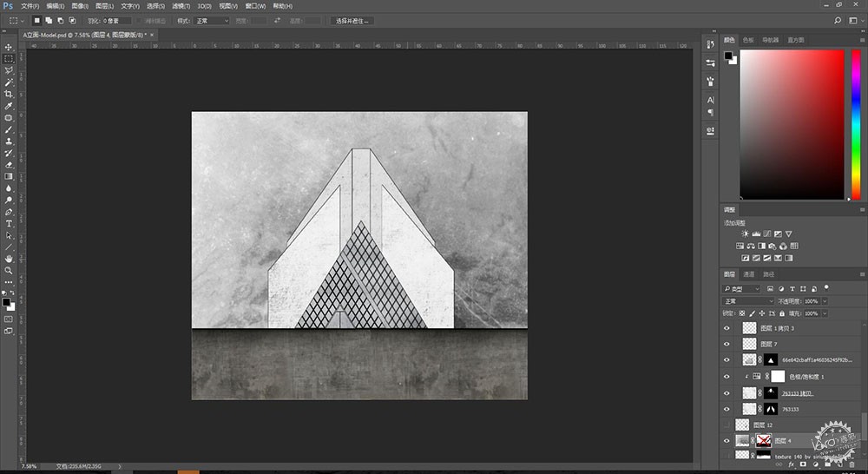Select the 图层 4 layer mask thumbnail

coord(763,441)
